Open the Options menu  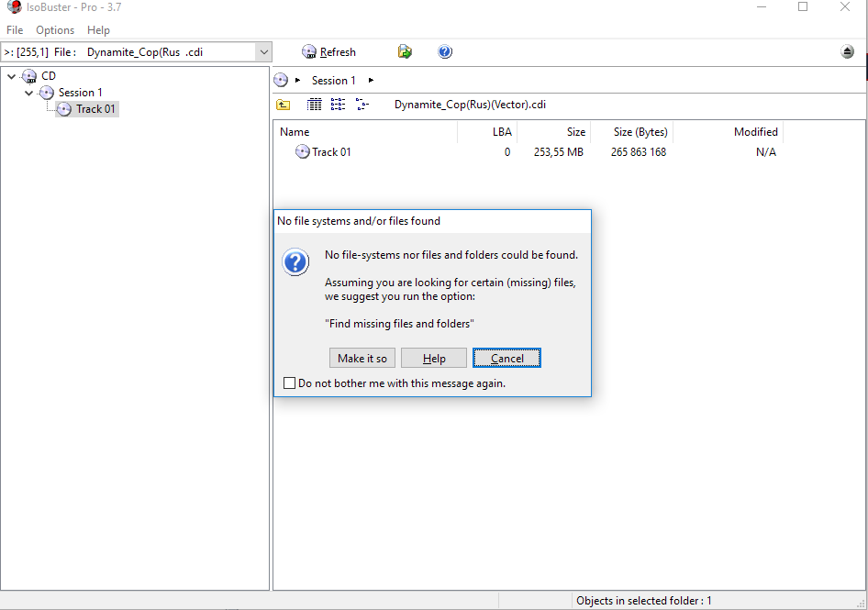pos(55,30)
